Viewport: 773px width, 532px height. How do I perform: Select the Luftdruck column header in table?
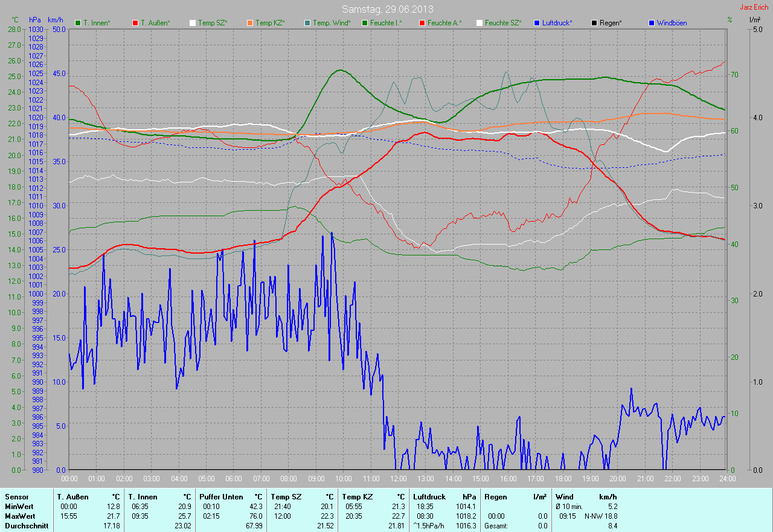428,496
